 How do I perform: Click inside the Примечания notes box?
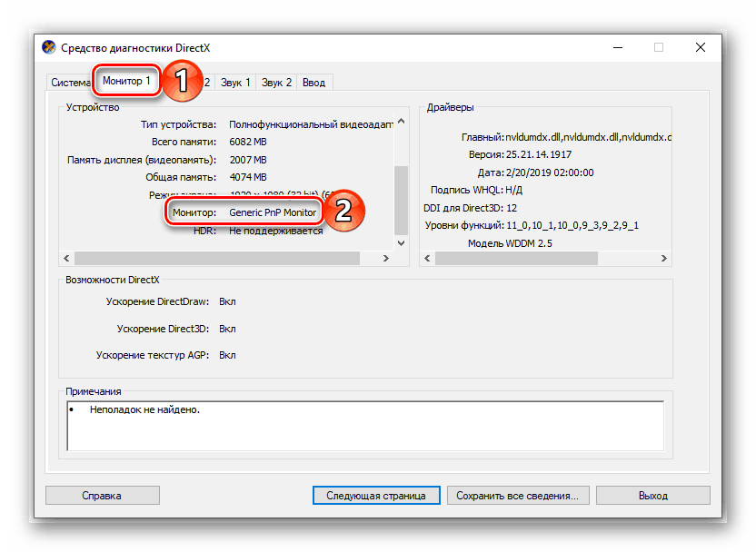(x=365, y=426)
